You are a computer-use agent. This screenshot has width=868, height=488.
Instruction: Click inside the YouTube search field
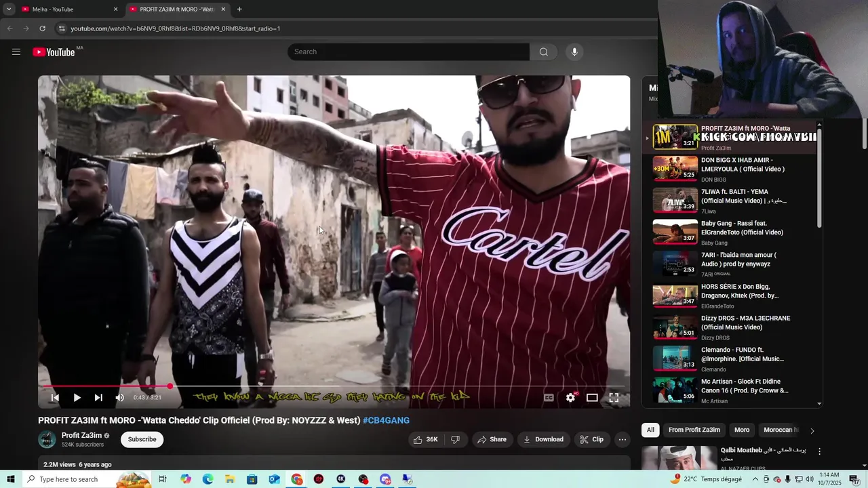[408, 52]
